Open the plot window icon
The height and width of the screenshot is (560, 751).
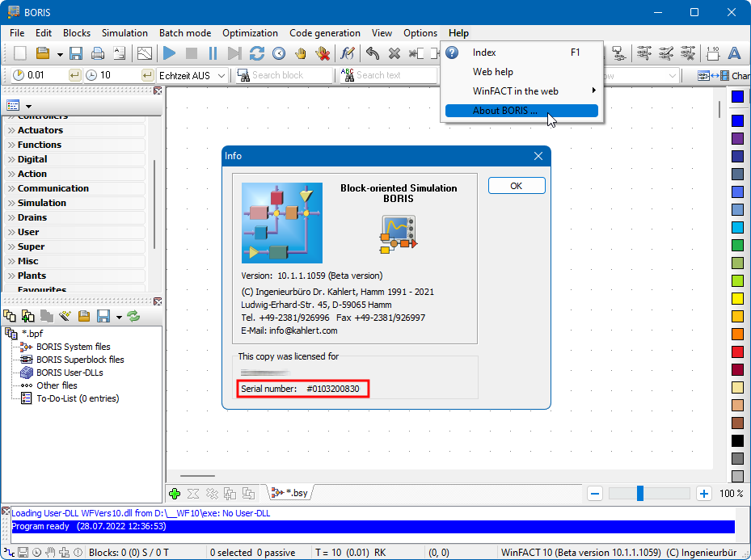click(x=144, y=53)
